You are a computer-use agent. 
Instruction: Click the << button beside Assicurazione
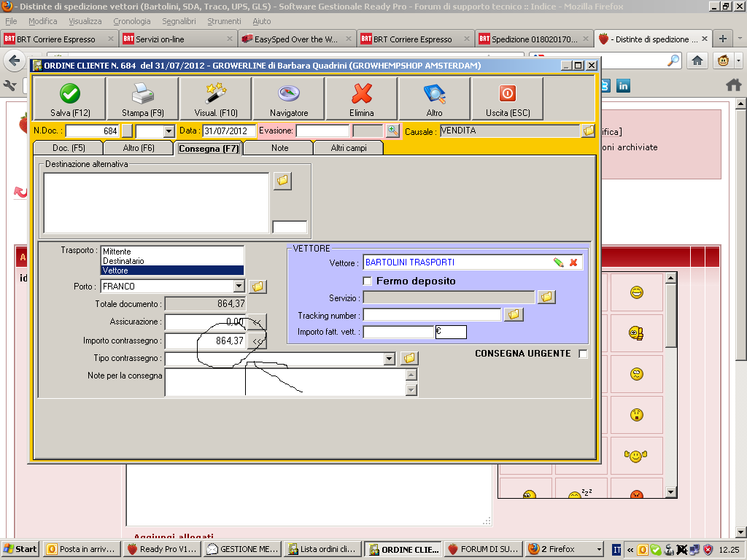[258, 322]
